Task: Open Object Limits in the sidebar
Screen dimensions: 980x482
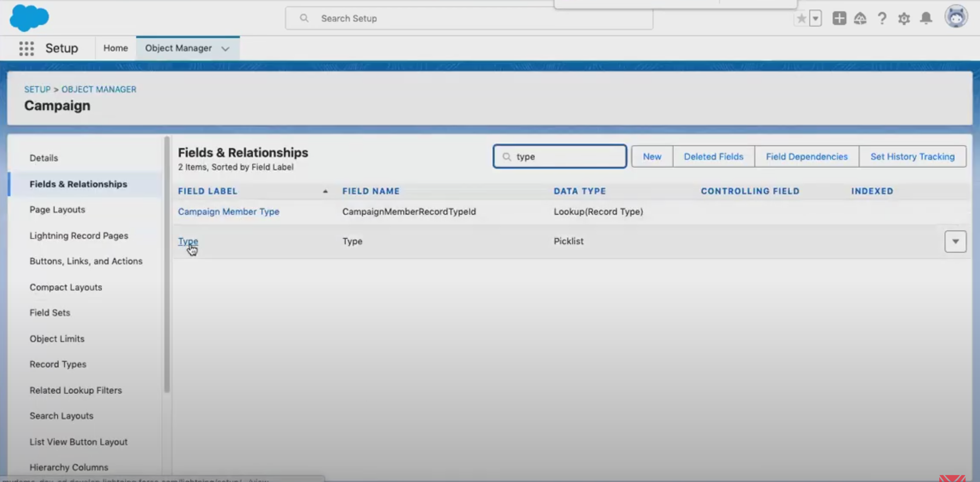Action: click(x=57, y=339)
